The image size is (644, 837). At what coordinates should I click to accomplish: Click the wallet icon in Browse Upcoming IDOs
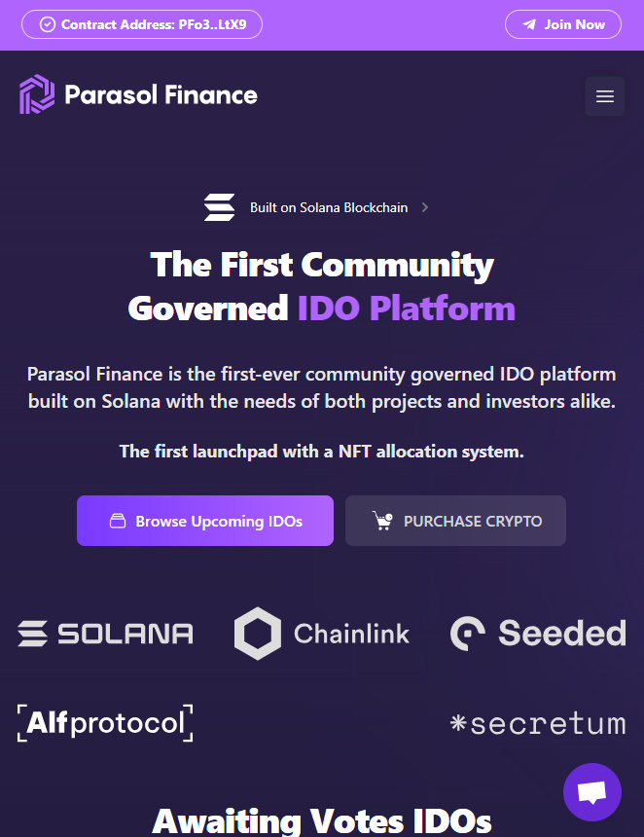(118, 521)
